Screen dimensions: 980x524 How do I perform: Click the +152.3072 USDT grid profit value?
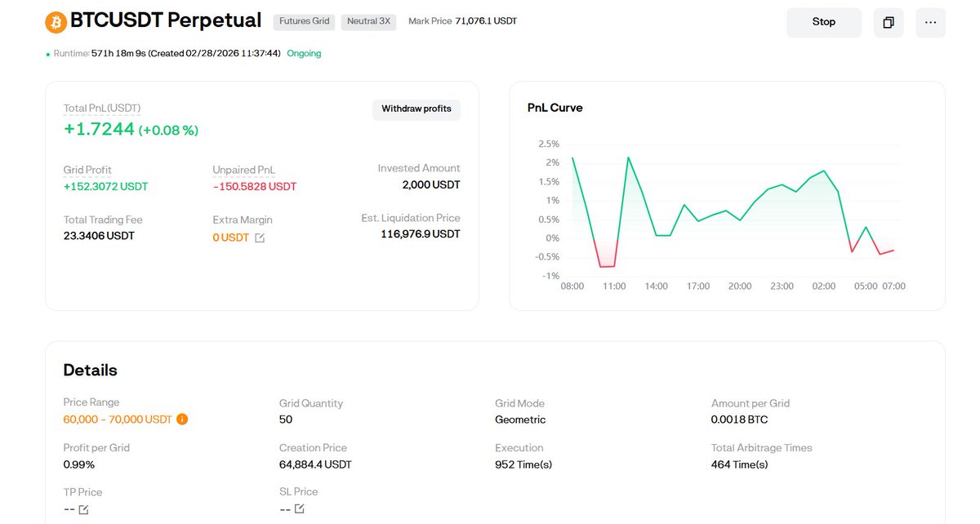tap(106, 186)
